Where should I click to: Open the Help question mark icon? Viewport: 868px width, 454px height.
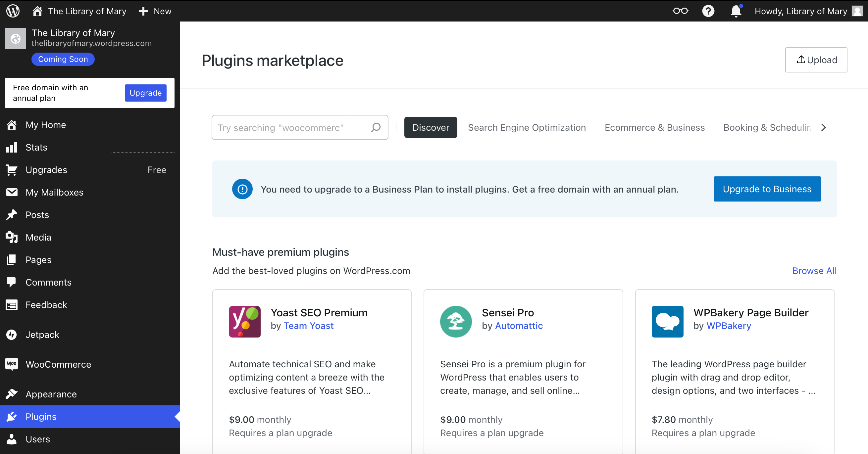(708, 11)
